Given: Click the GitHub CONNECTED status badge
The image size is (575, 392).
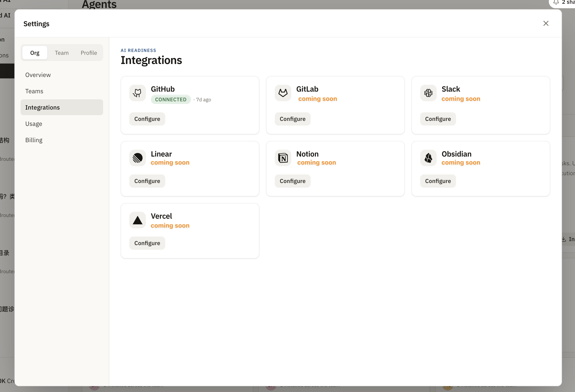Looking at the screenshot, I should tap(171, 99).
